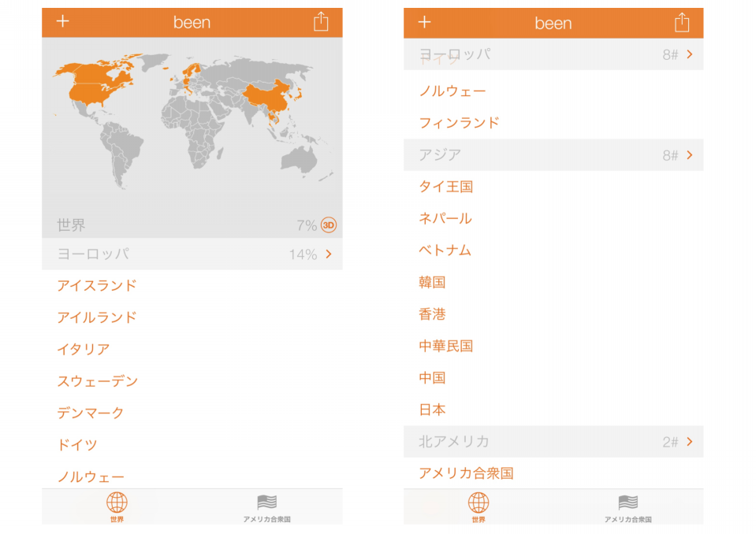Click the orange-highlighted world map
The image size is (756, 534).
tap(192, 121)
